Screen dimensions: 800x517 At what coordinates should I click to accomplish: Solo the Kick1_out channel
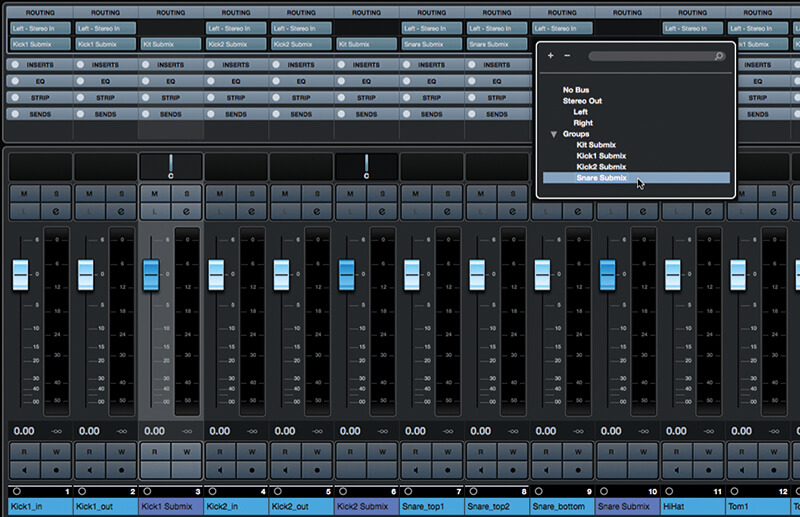[x=121, y=194]
